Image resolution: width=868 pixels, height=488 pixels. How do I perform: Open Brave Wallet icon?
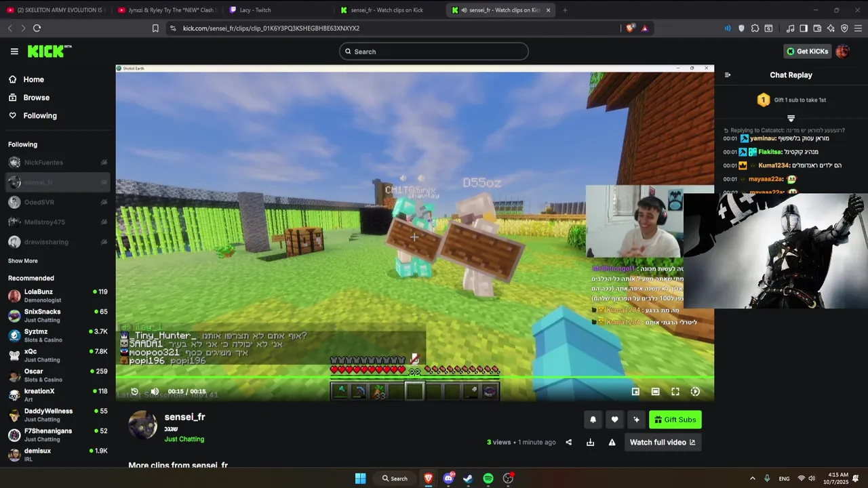pyautogui.click(x=817, y=28)
